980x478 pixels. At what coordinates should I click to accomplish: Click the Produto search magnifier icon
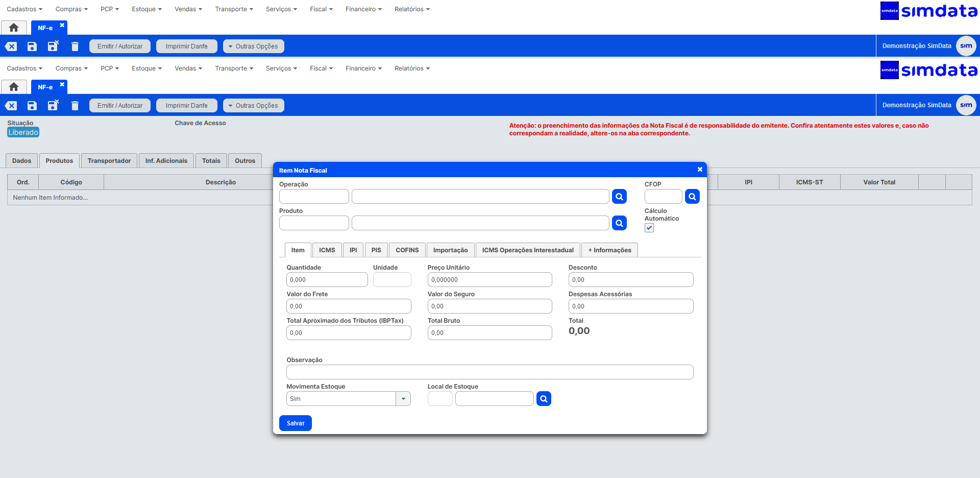[619, 223]
